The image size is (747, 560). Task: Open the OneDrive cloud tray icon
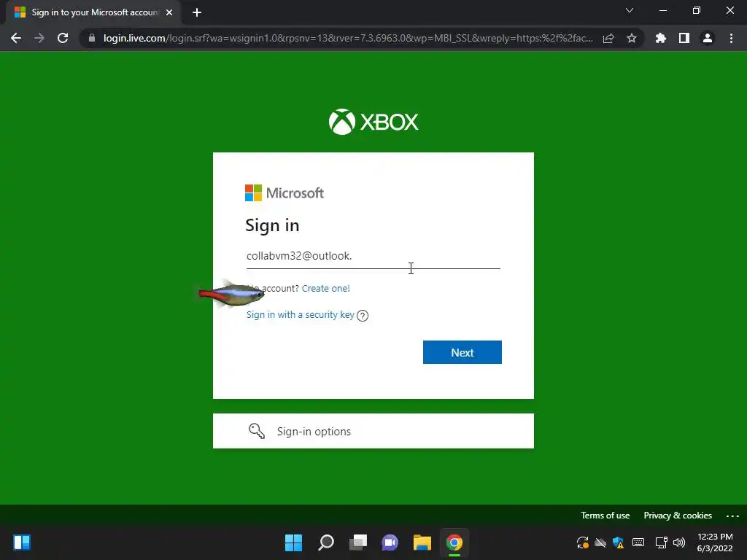point(600,542)
